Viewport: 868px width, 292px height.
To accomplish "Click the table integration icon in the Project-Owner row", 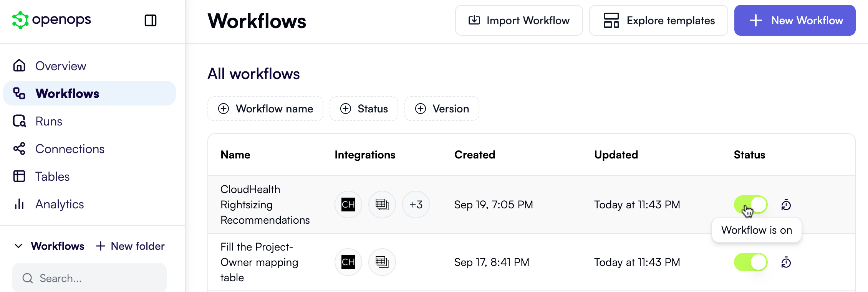I will click(x=382, y=262).
